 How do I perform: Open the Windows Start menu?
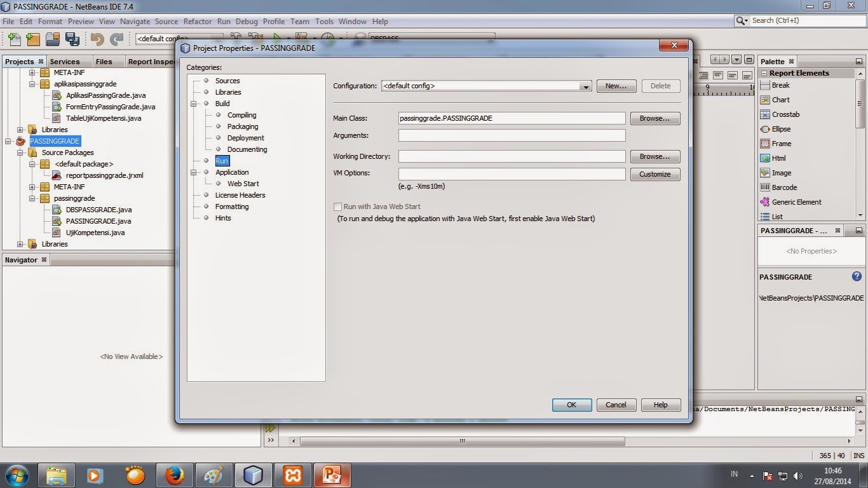tap(17, 475)
